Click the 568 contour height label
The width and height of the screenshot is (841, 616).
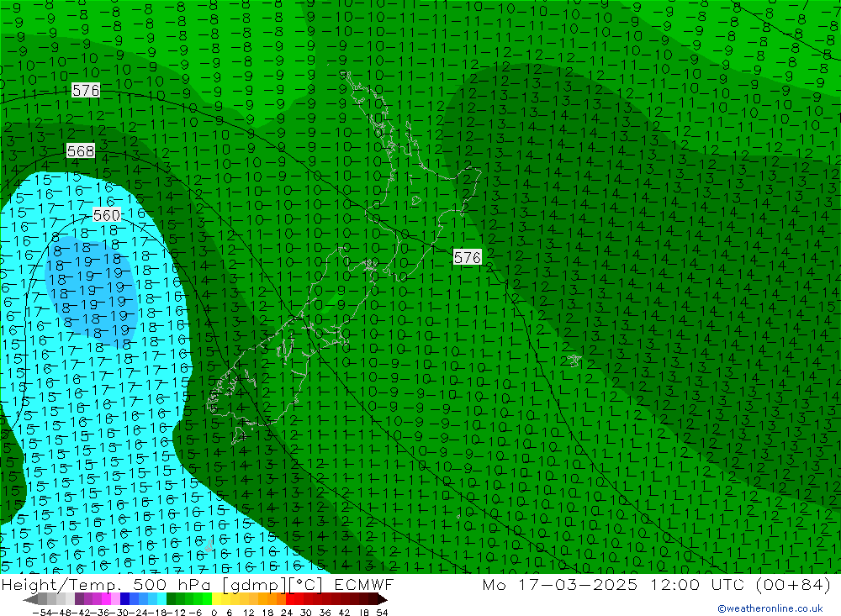pyautogui.click(x=80, y=151)
